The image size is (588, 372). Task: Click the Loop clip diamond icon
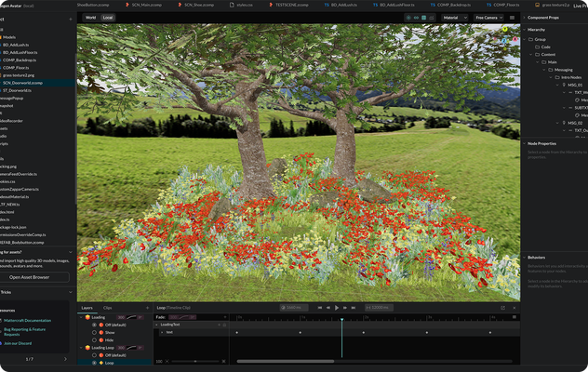tap(101, 363)
